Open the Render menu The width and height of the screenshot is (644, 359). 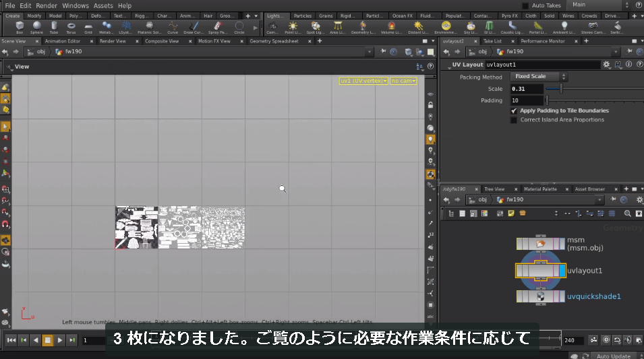pyautogui.click(x=47, y=6)
